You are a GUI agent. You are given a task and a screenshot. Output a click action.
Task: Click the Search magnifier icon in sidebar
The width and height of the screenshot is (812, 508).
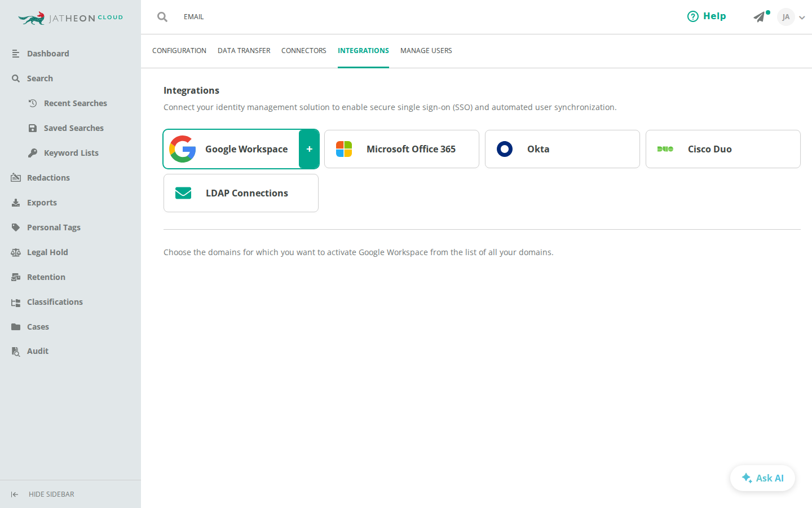click(16, 78)
